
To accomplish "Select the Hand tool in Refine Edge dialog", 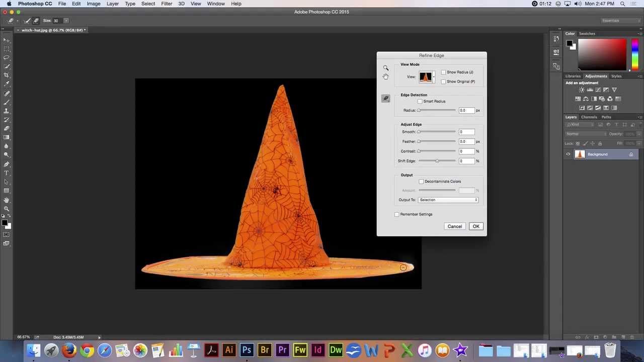I will 385,76.
